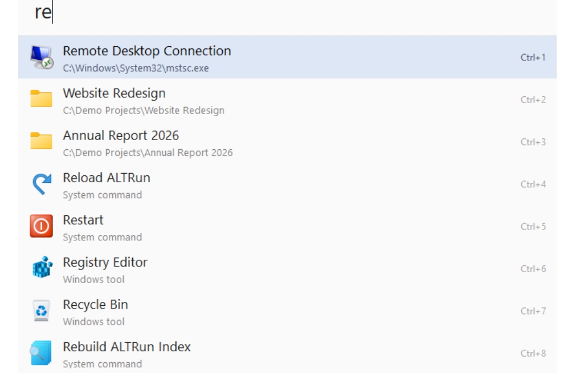
Task: Click the C:\Demo Projects\Annual Report 2026 path
Action: click(148, 153)
